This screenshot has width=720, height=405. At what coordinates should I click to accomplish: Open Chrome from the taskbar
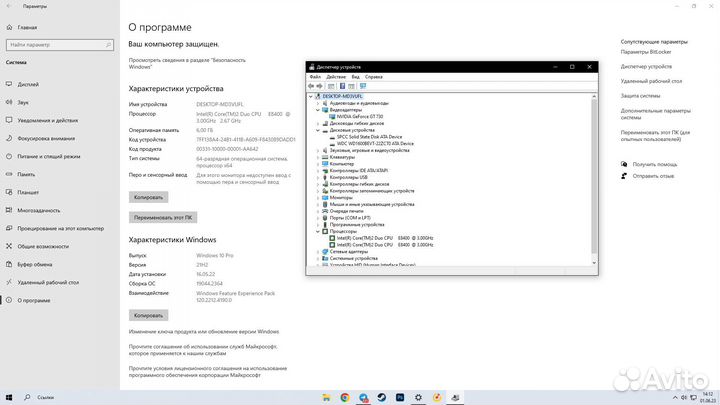tap(345, 397)
